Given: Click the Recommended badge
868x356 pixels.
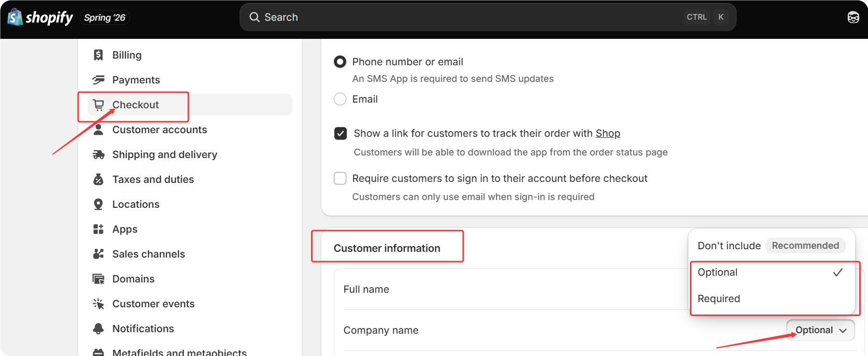Looking at the screenshot, I should tap(805, 246).
